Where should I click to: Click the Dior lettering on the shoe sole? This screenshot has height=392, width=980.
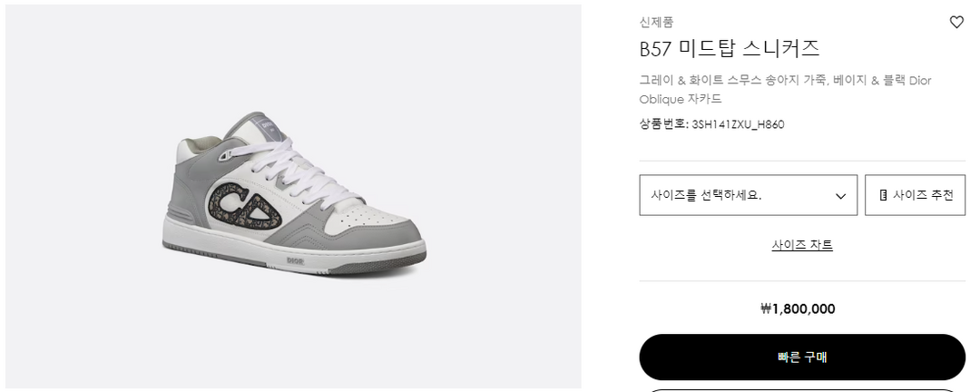tap(297, 260)
